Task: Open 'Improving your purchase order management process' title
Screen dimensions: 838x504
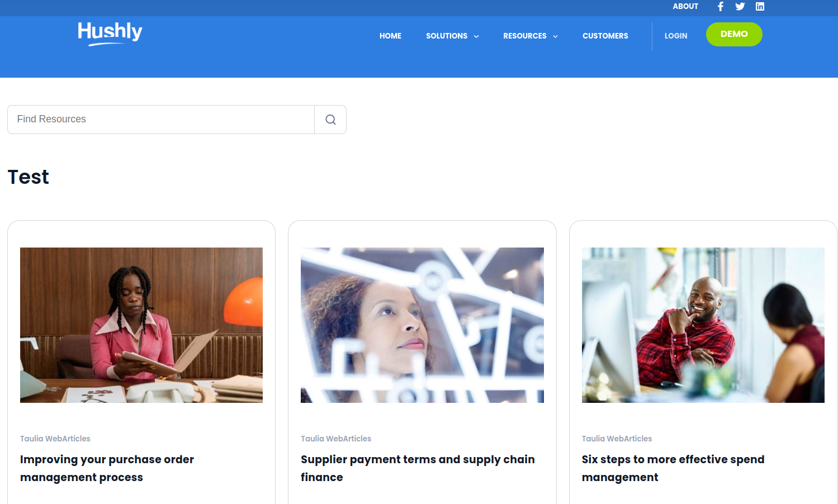Action: tap(107, 468)
